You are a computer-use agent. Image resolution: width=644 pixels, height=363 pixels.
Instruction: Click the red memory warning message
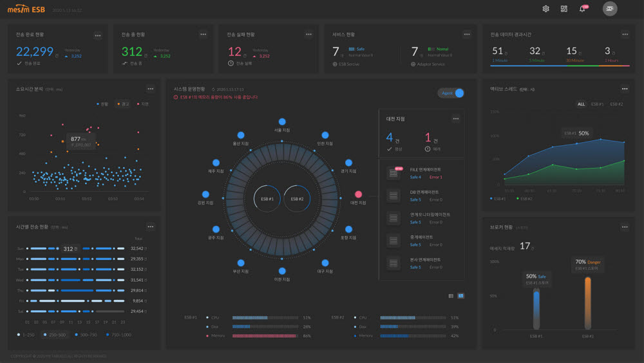click(x=216, y=97)
